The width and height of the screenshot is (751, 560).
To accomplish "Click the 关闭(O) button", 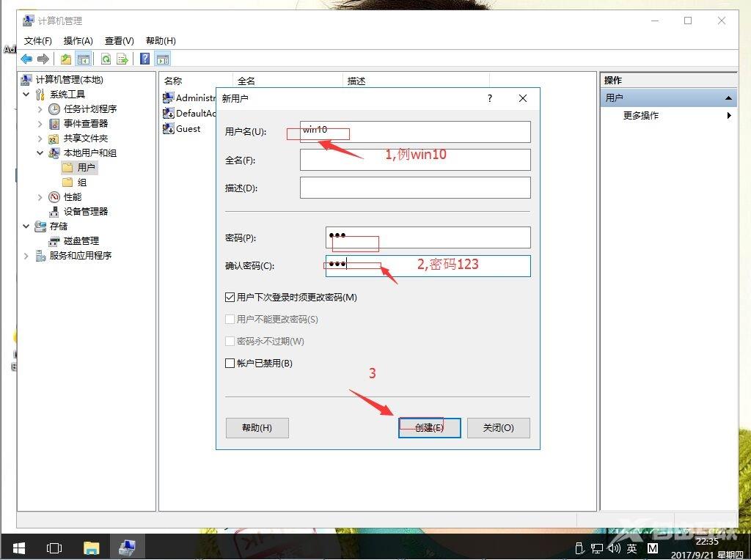I will [498, 428].
